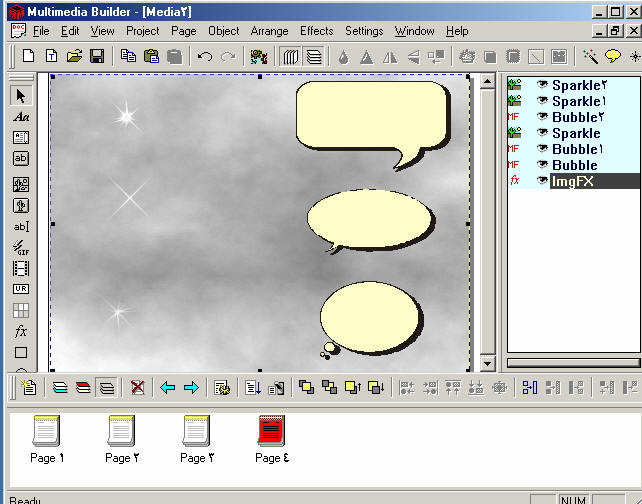
Task: Open Page ٣ thumbnail
Action: (197, 439)
